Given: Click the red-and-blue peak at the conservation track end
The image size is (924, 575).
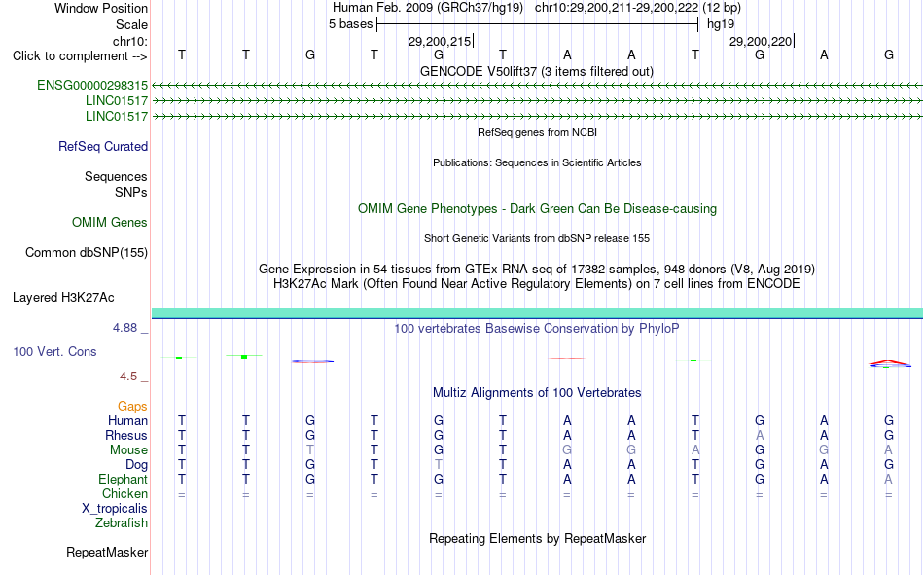Looking at the screenshot, I should pos(890,363).
